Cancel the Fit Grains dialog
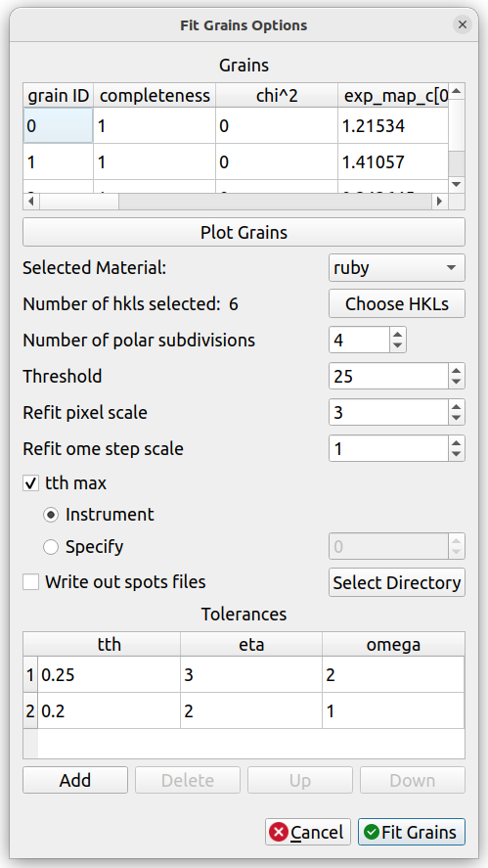The height and width of the screenshot is (868, 488). tap(308, 832)
